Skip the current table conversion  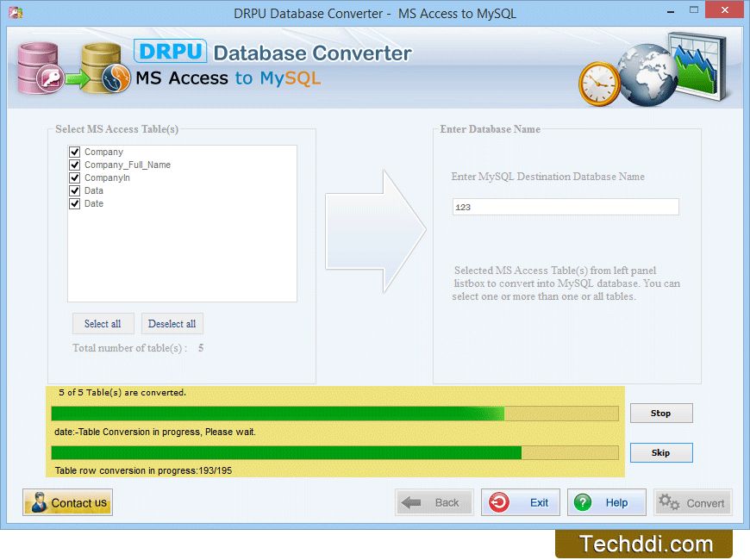click(660, 453)
